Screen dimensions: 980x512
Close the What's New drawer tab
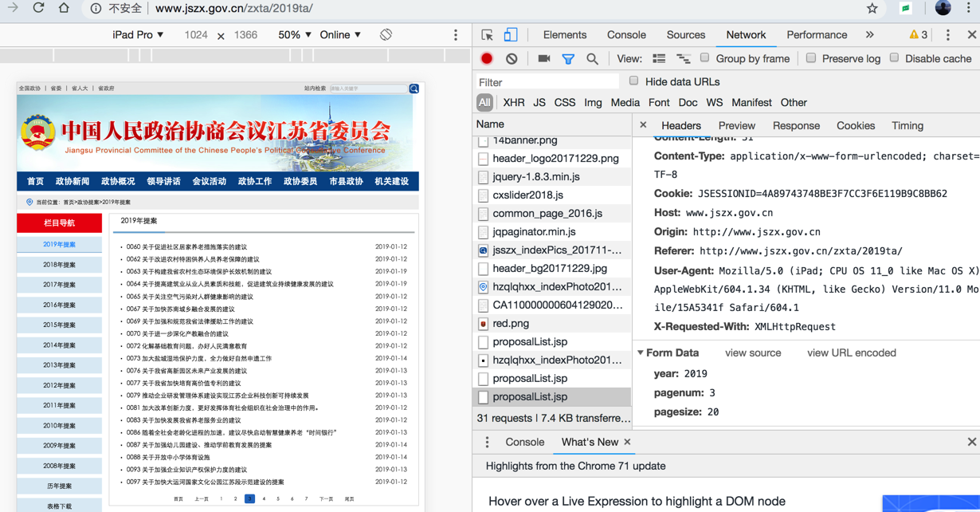pos(627,442)
